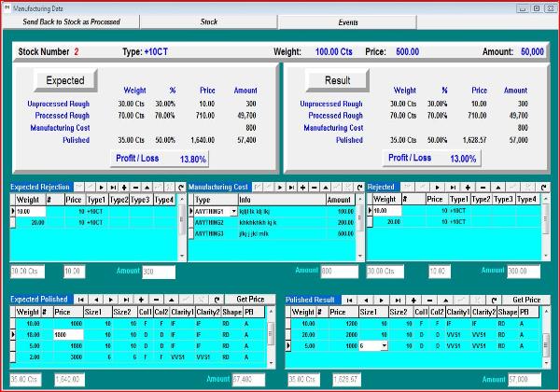Open the ANYTHING1 Type dropdown arrow
Image resolution: width=560 pixels, height=392 pixels.
(233, 212)
